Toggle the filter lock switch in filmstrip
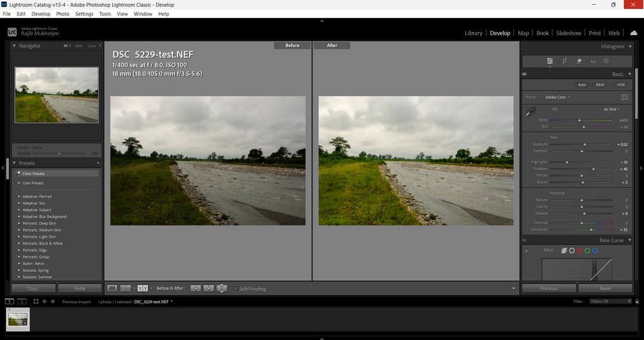The image size is (644, 340). pos(637,301)
